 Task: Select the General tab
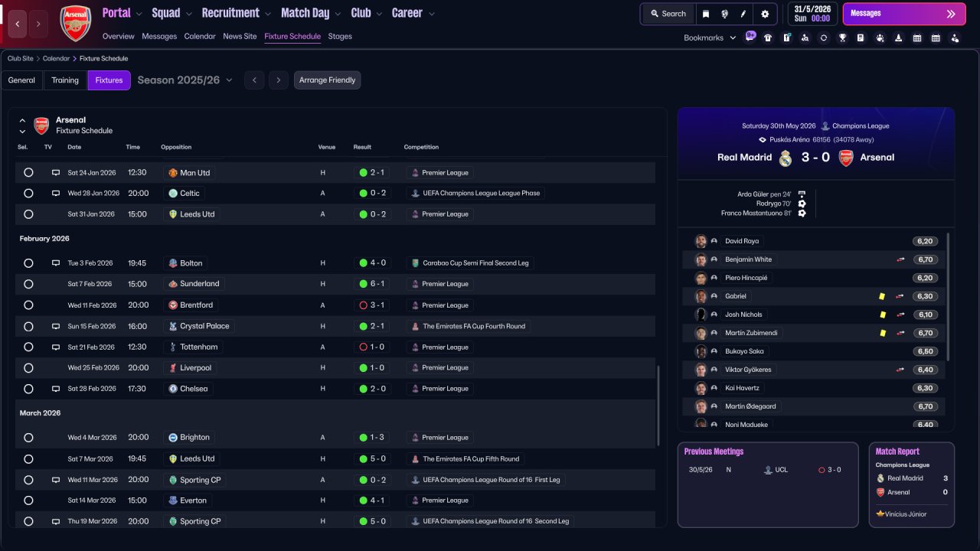(21, 80)
